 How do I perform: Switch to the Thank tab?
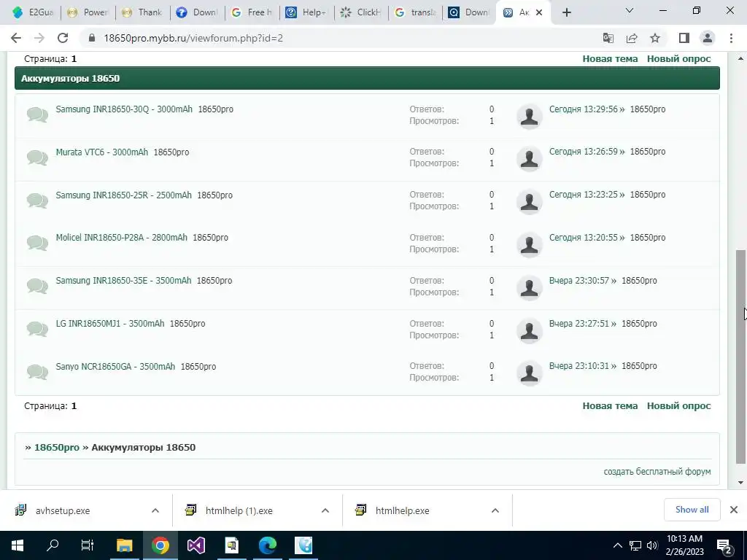coord(144,12)
